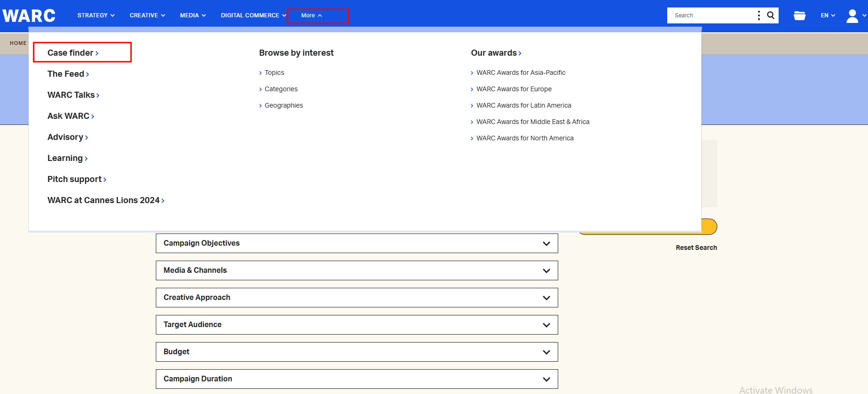The image size is (868, 394).
Task: Click Reset Search
Action: (696, 248)
